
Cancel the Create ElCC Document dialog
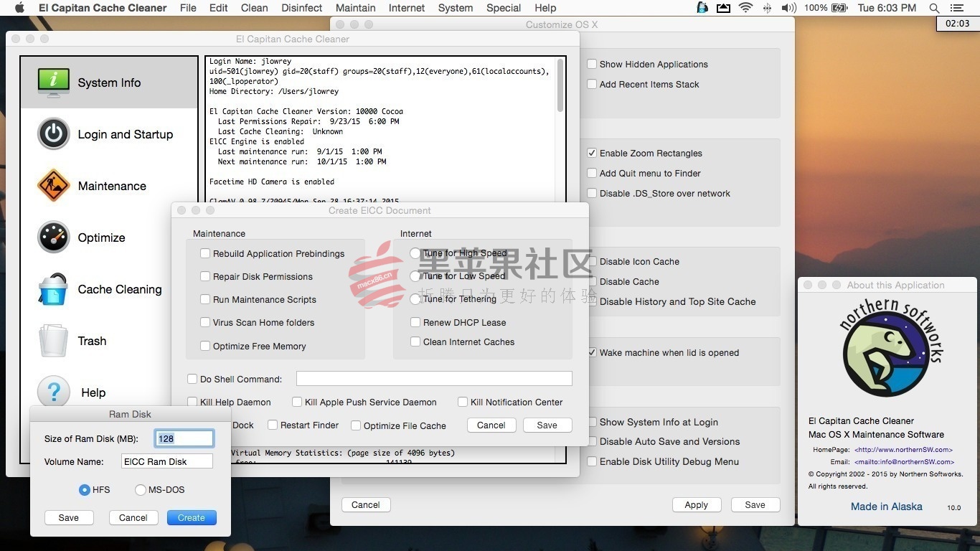491,425
